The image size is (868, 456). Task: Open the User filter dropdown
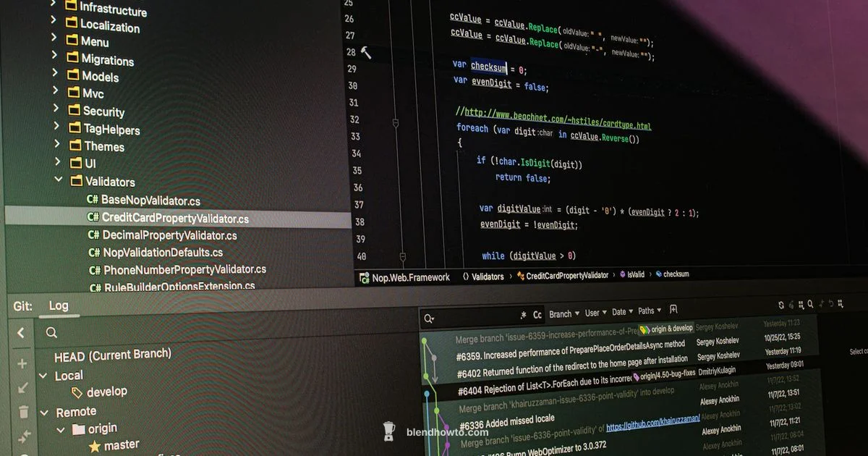pos(593,313)
